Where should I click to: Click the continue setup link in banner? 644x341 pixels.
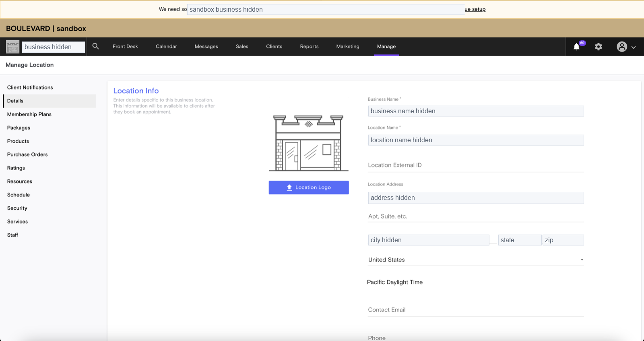pos(475,9)
